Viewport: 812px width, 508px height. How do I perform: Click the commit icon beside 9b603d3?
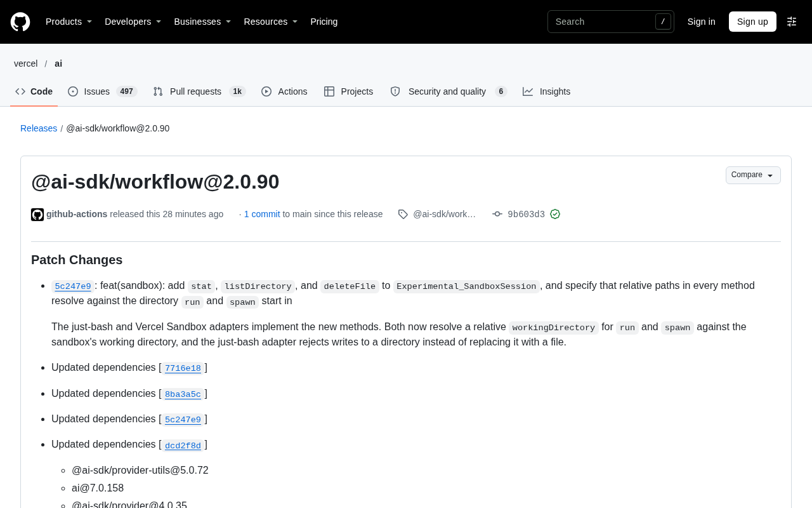(x=497, y=214)
